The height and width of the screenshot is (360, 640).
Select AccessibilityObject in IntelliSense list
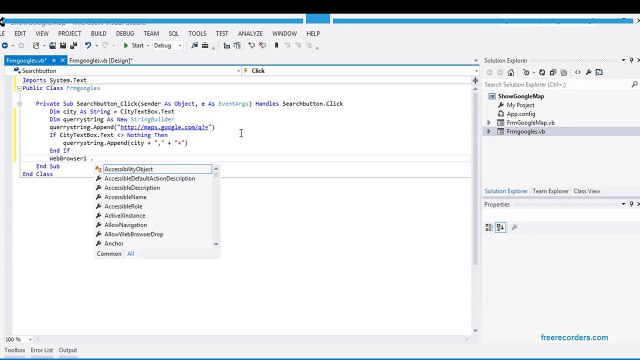157,169
